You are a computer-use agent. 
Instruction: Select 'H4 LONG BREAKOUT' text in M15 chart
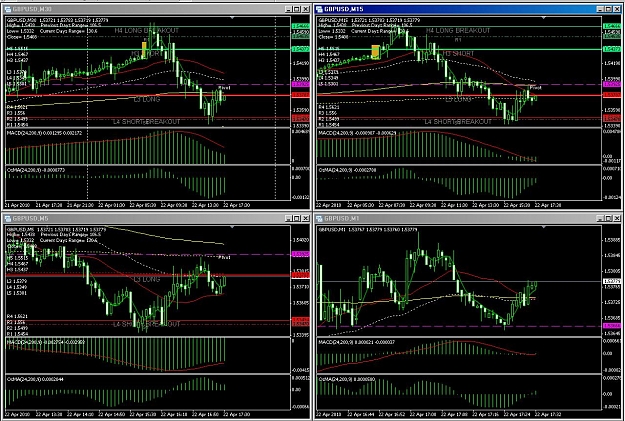point(458,30)
